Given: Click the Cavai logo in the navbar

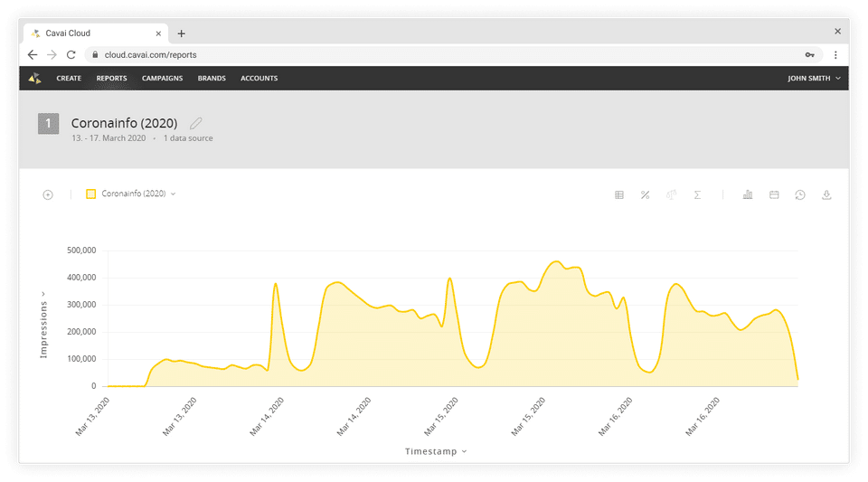Looking at the screenshot, I should pyautogui.click(x=35, y=78).
